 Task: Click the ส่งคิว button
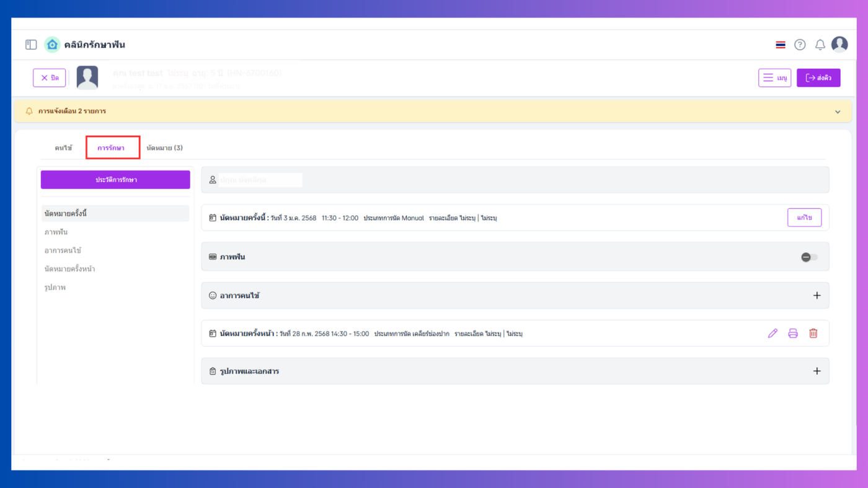pos(818,78)
